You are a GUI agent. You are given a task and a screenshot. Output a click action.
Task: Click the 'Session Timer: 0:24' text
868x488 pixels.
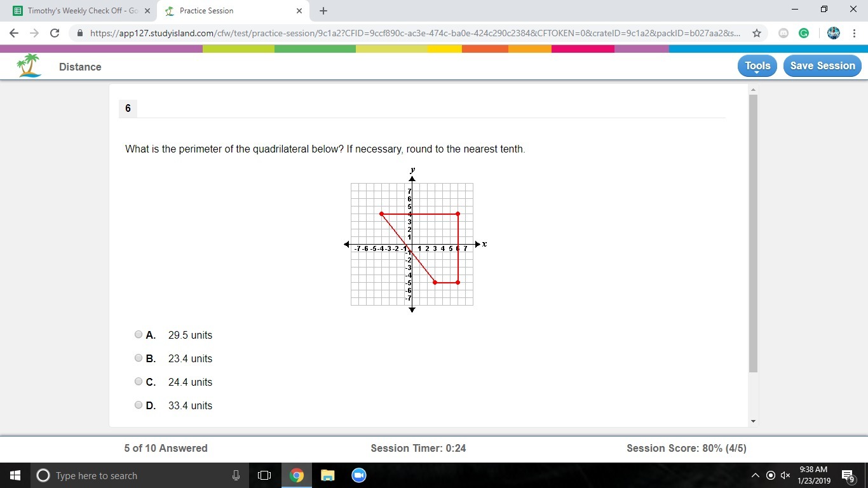pyautogui.click(x=418, y=449)
